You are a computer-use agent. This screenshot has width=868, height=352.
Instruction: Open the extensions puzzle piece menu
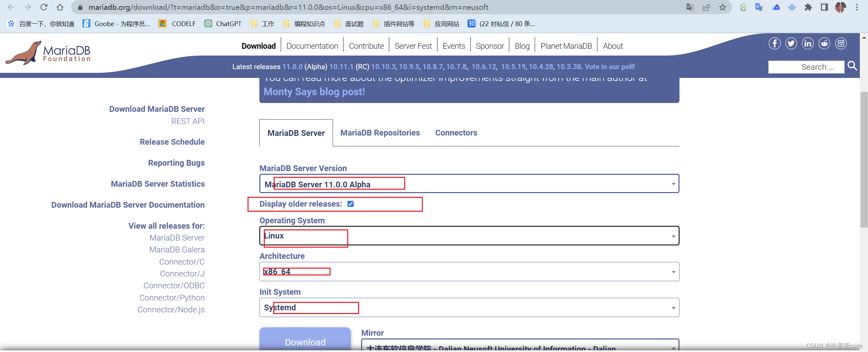coord(808,7)
